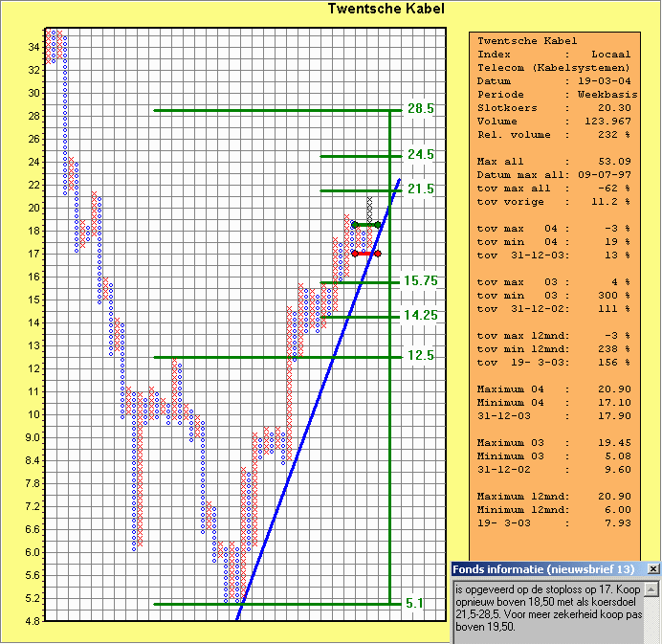Click the red stop-loss marker line at 17
The image size is (662, 644).
tap(365, 254)
